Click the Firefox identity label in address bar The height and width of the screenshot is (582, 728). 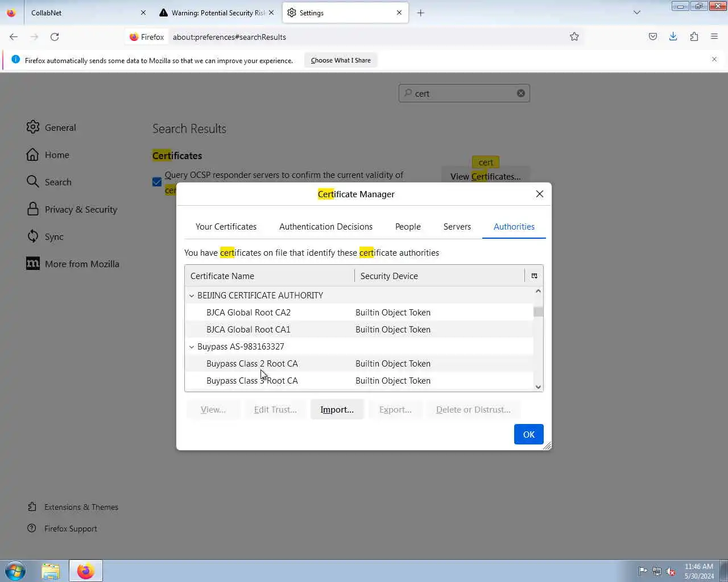(147, 37)
